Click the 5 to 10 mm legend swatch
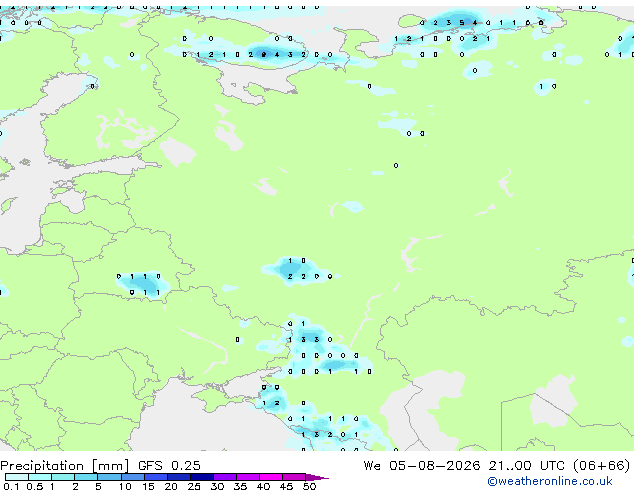The width and height of the screenshot is (634, 490). pyautogui.click(x=110, y=477)
